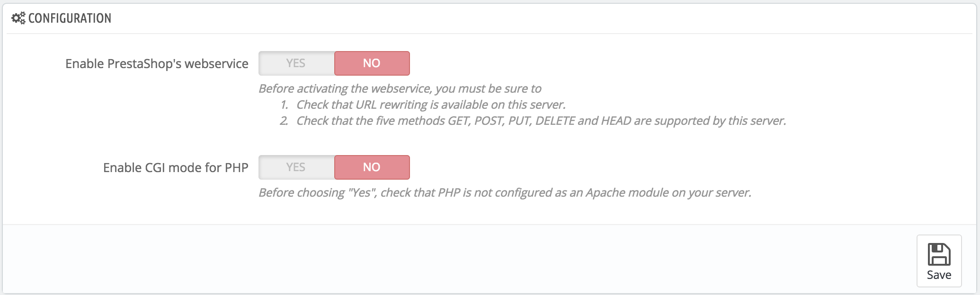Click the word DELETE in methods hint
The image size is (980, 295).
[x=555, y=121]
